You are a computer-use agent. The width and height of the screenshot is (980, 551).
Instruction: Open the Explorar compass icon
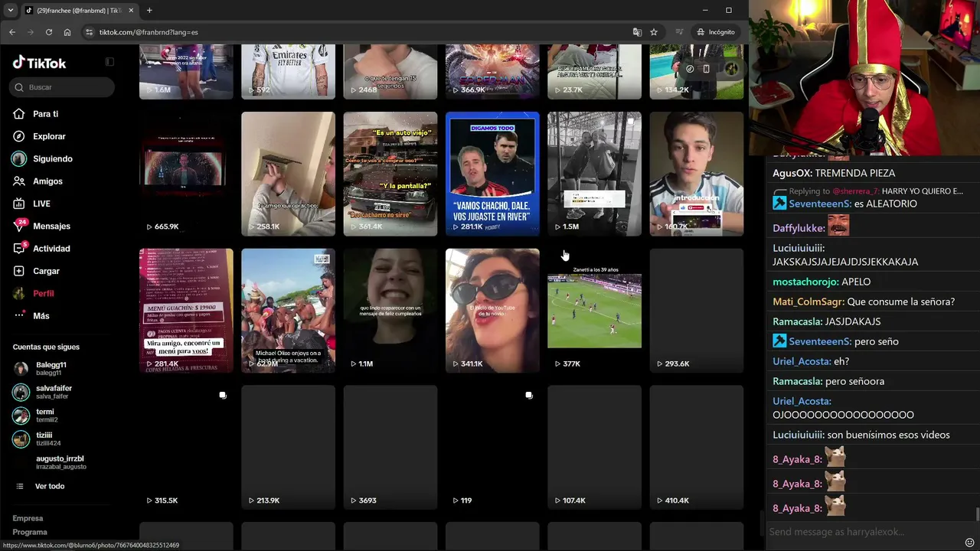(19, 136)
